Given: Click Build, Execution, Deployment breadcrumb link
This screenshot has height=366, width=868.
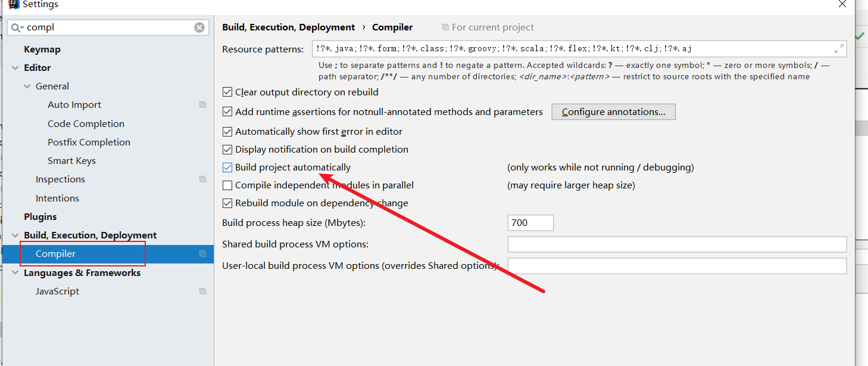Looking at the screenshot, I should click(288, 27).
